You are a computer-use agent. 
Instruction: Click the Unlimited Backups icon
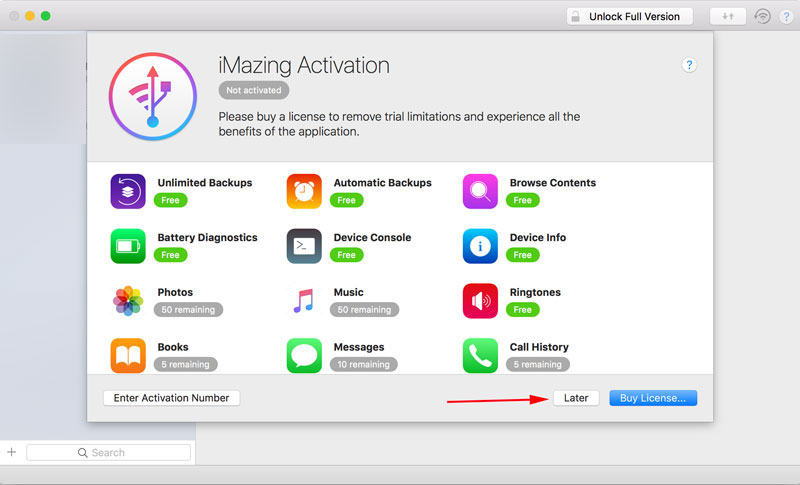pos(128,191)
